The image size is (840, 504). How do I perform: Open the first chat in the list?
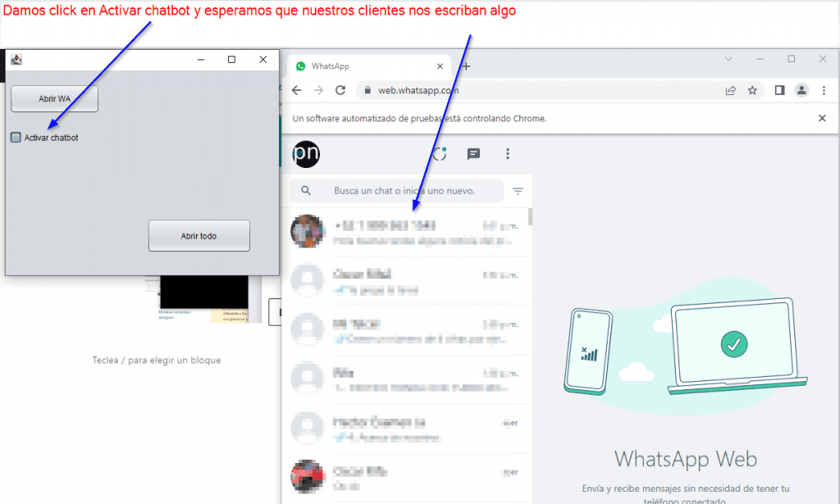405,233
